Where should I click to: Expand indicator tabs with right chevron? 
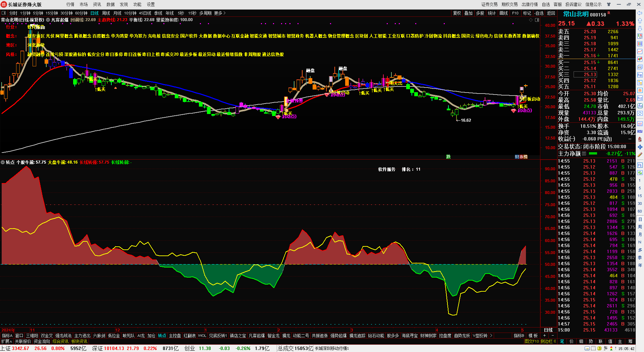click(x=491, y=336)
